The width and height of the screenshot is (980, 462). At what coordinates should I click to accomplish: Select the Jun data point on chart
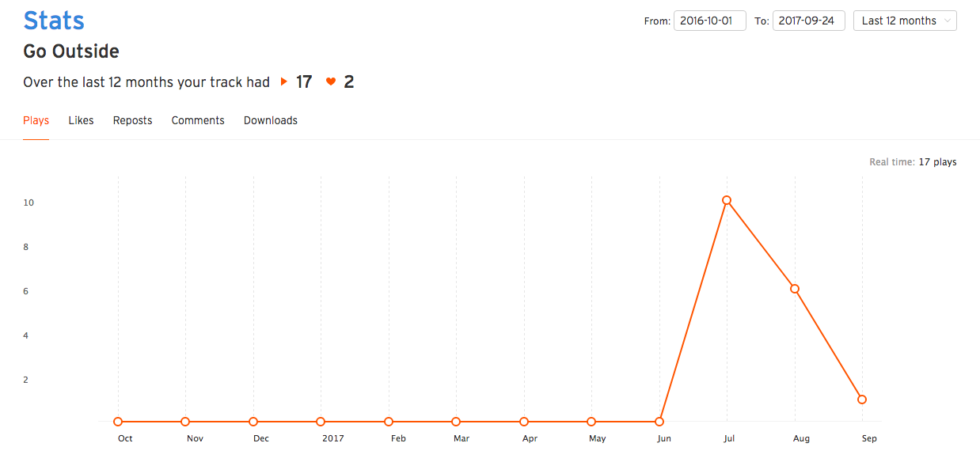659,422
